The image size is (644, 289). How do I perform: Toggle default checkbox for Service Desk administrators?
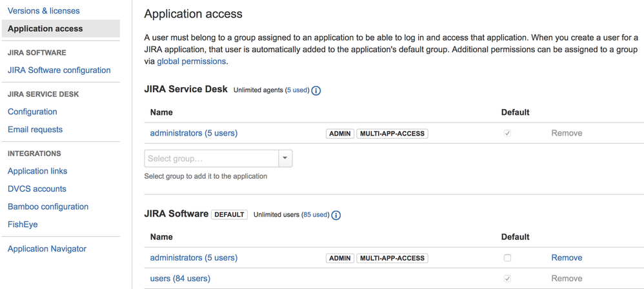click(507, 134)
